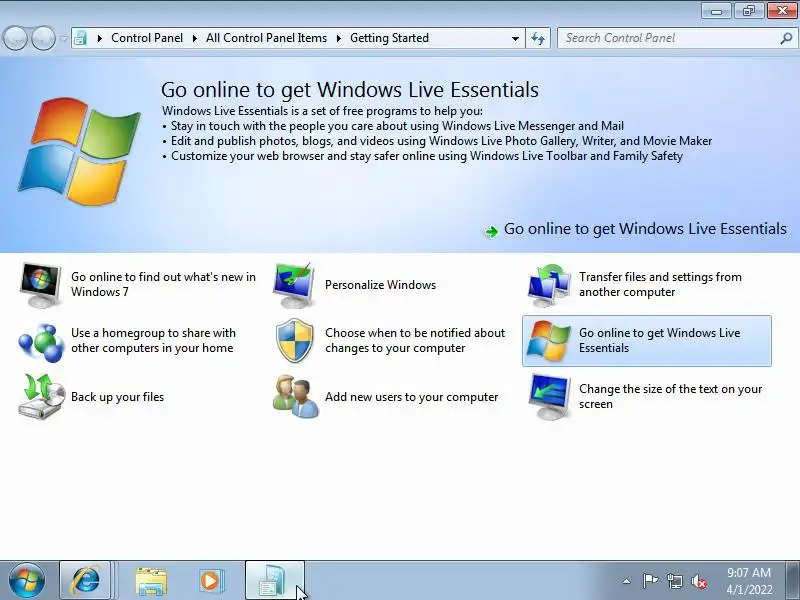This screenshot has width=800, height=600.
Task: Open the 'Back up your files' label
Action: 117,397
